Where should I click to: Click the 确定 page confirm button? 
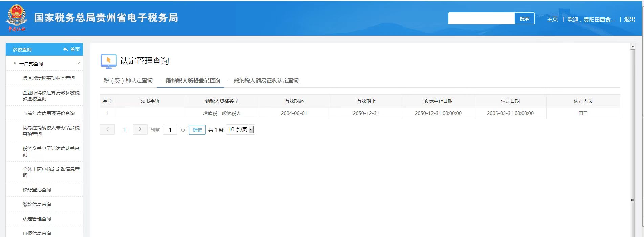(x=197, y=130)
